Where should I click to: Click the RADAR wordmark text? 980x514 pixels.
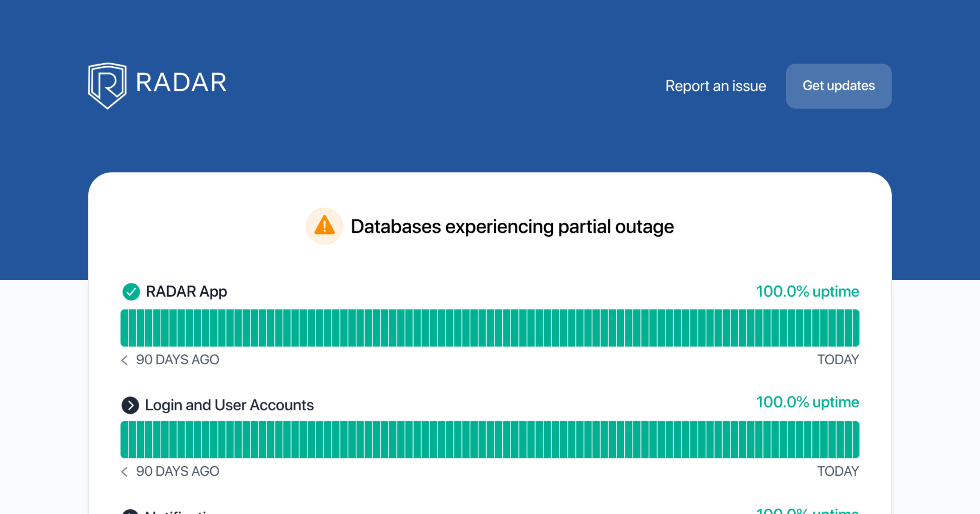[181, 82]
